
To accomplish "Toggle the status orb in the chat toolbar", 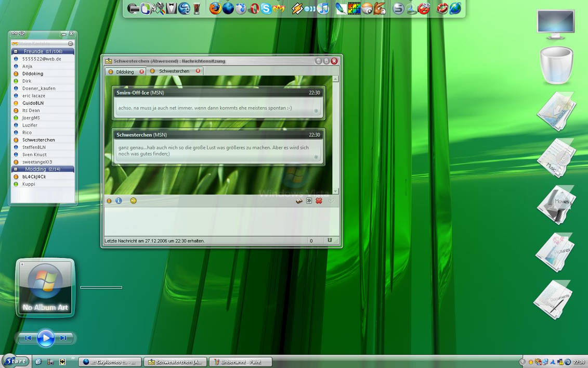I will point(109,200).
